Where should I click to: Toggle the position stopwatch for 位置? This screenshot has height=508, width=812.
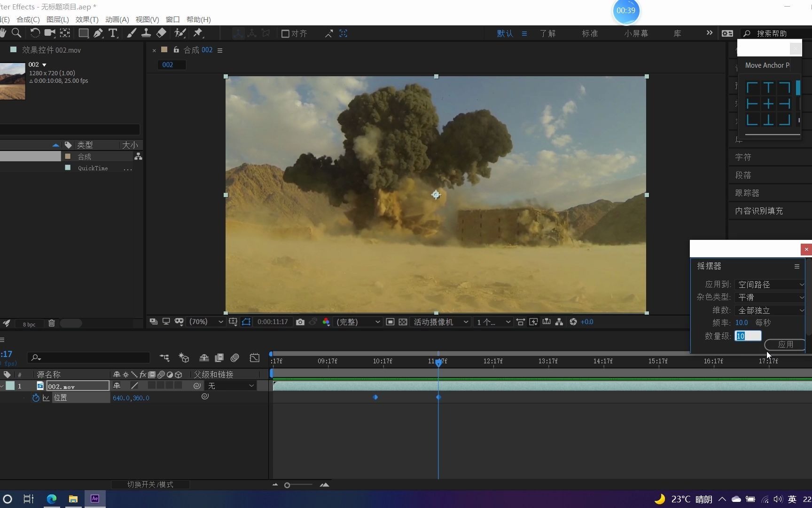click(36, 398)
